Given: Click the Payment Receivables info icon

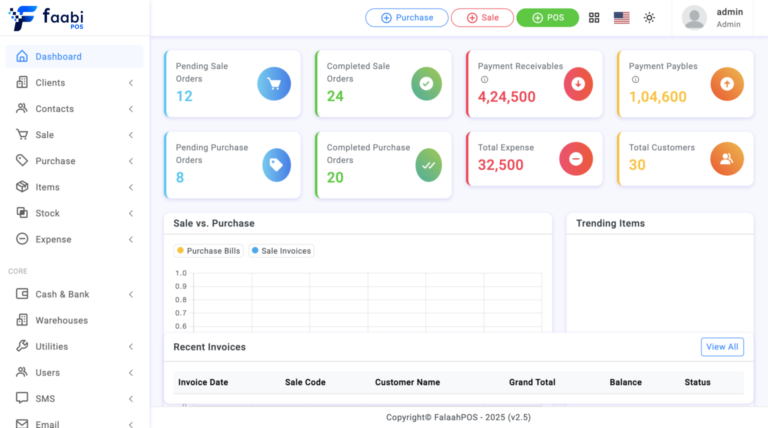Looking at the screenshot, I should pos(484,79).
